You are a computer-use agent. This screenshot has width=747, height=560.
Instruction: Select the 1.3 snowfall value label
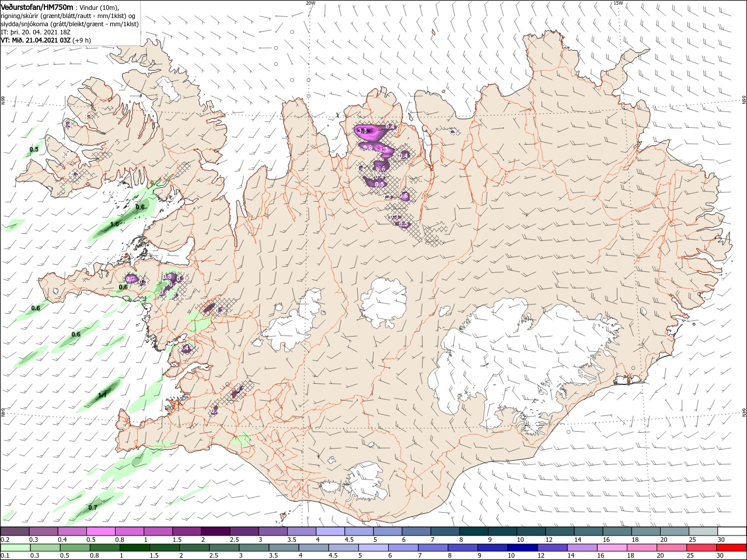(x=384, y=150)
